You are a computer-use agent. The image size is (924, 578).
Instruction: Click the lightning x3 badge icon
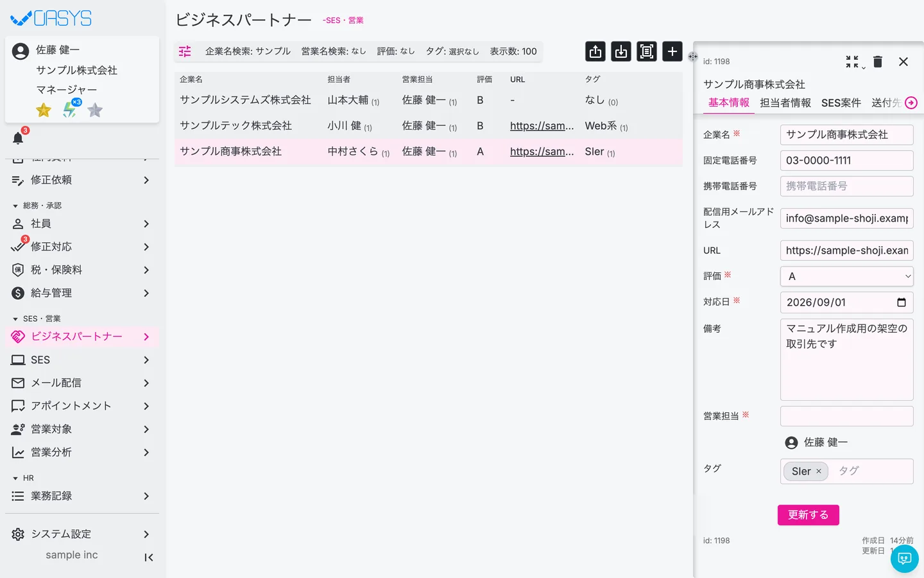tap(70, 110)
